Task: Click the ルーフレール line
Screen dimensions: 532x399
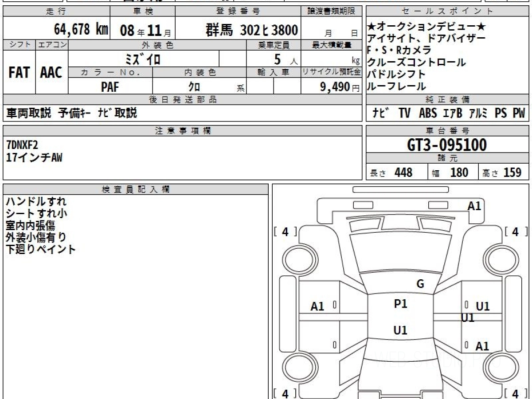Action: tap(396, 86)
